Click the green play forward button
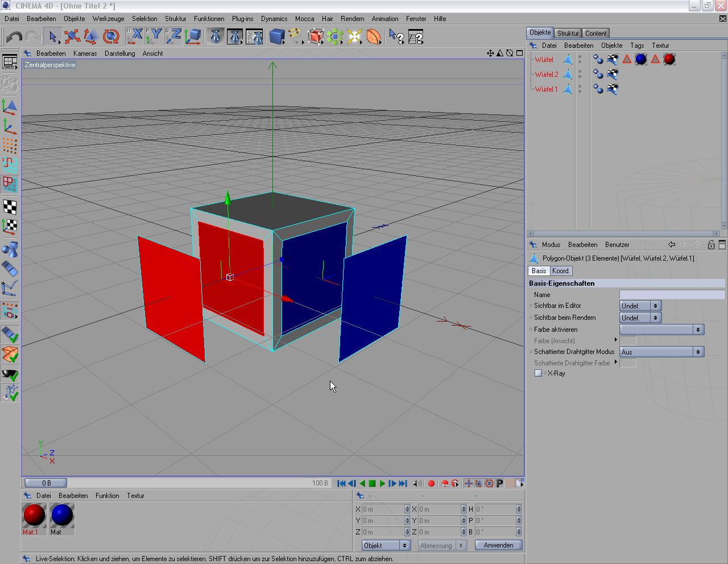Viewport: 728px width, 564px height. (x=382, y=483)
